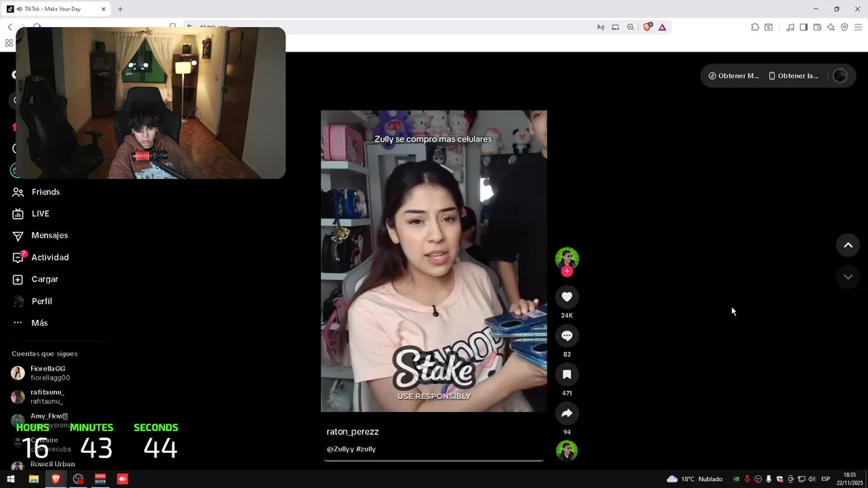This screenshot has width=868, height=488.
Task: Switch to the TikTok - Make Your Day tab
Action: (57, 9)
